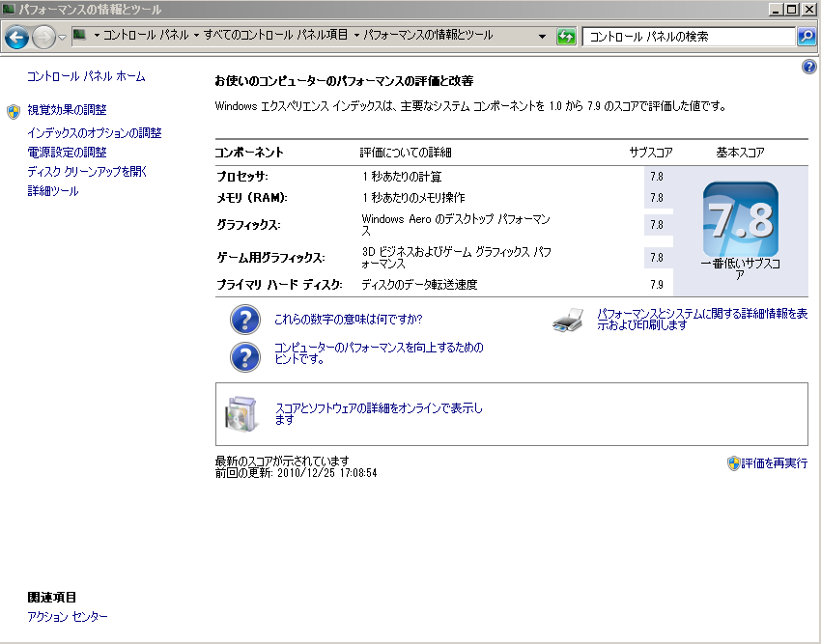Click question icon beside performance improvement hints

coord(245,357)
